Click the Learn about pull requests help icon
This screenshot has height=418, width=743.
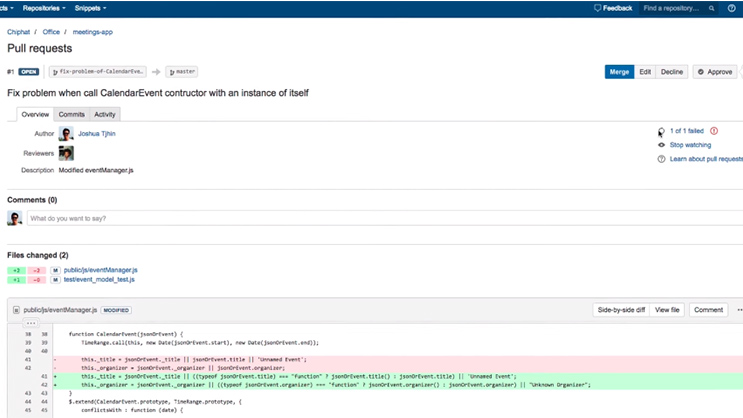(x=661, y=159)
